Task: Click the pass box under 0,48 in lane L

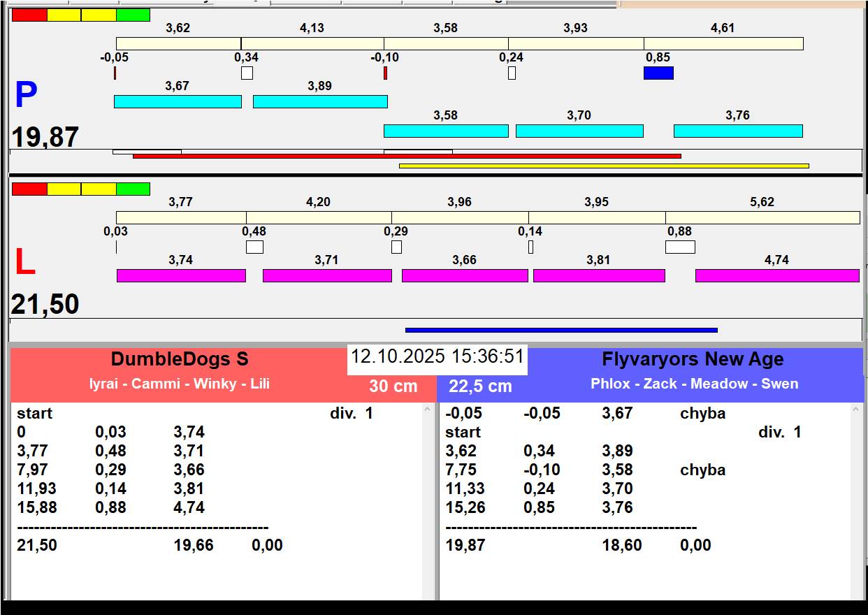Action: 254,247
